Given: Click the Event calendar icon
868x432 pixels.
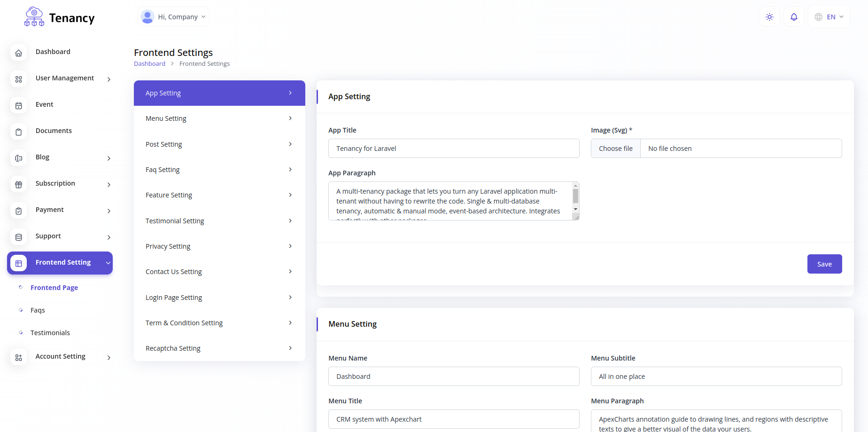Looking at the screenshot, I should click(x=19, y=106).
